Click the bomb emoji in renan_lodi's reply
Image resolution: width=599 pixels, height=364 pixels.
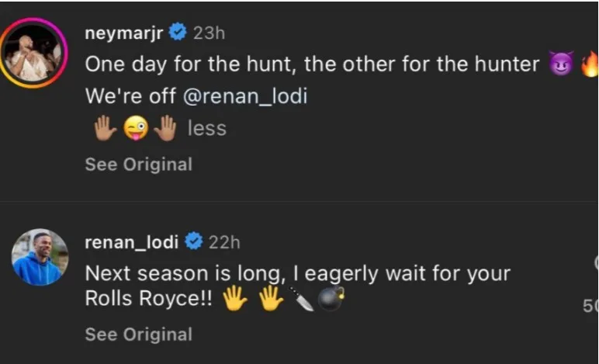click(x=331, y=300)
